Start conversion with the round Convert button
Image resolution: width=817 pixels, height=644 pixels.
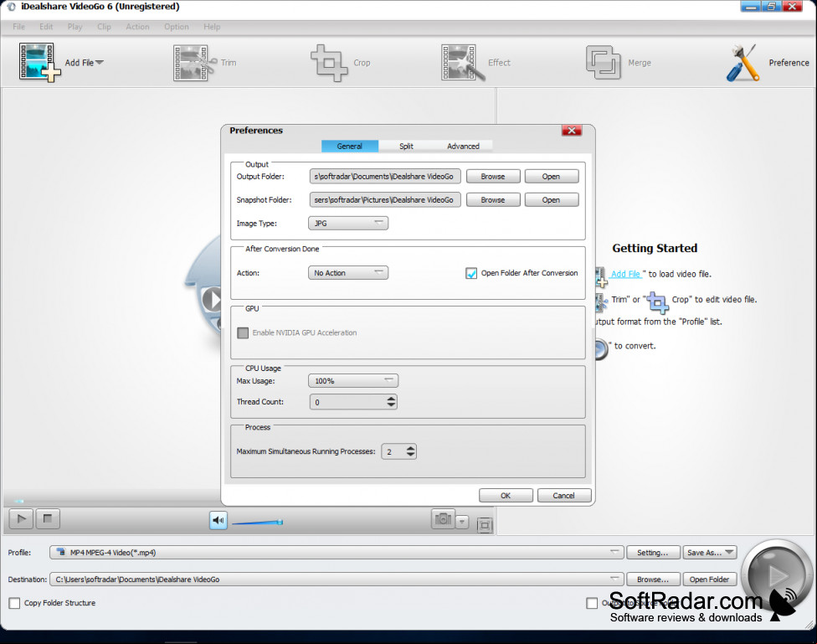click(x=777, y=574)
